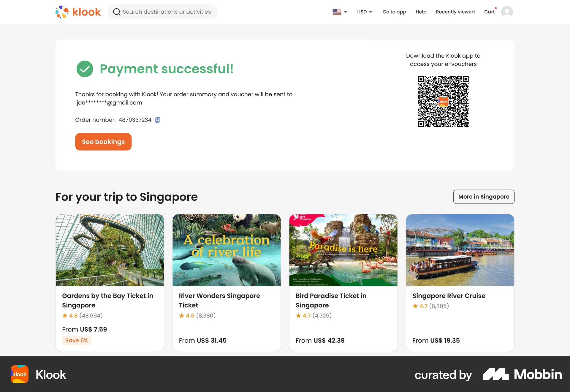Open the USD currency dropdown
The width and height of the screenshot is (570, 392).
[x=365, y=12]
